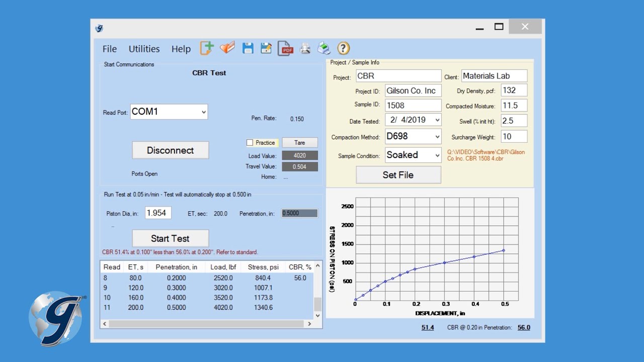The height and width of the screenshot is (362, 644).
Task: Click the Open folder icon
Action: pos(227,48)
